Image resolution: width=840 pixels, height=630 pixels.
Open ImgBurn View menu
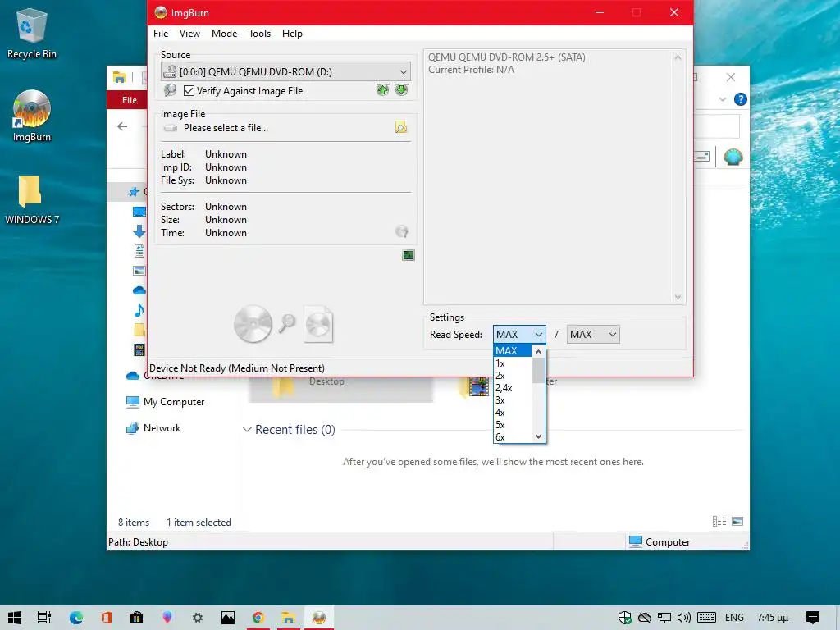(189, 33)
